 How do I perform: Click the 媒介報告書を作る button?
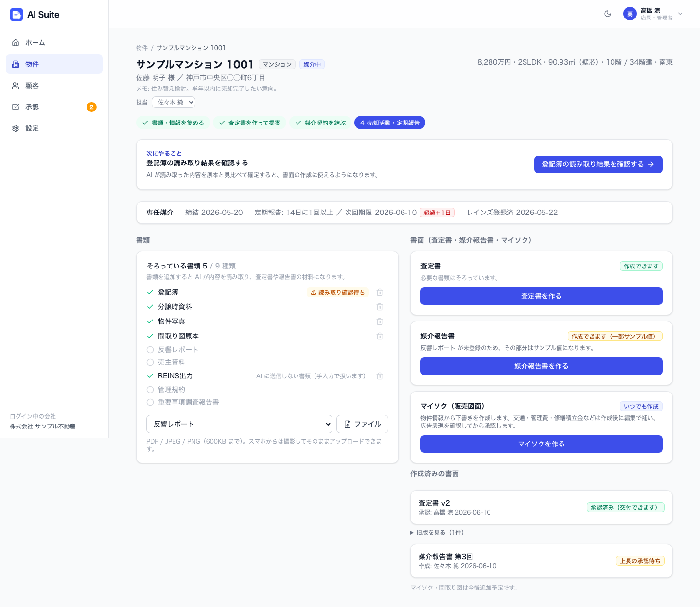click(541, 366)
